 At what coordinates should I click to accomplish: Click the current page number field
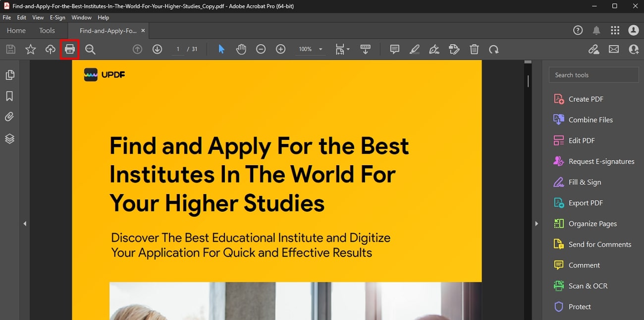coord(177,49)
